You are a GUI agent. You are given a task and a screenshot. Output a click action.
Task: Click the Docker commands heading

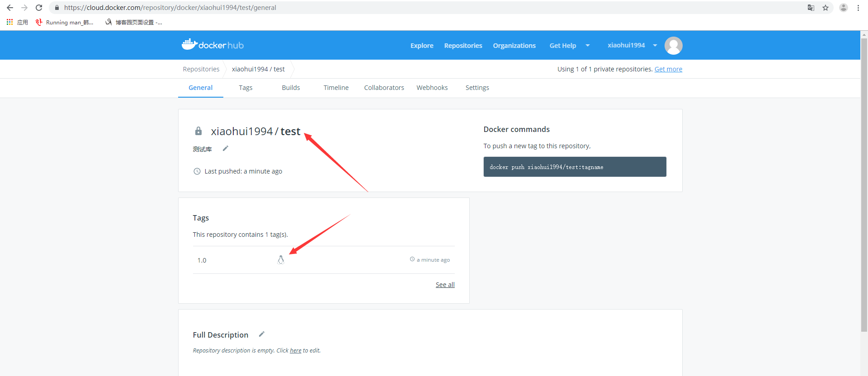tap(516, 129)
